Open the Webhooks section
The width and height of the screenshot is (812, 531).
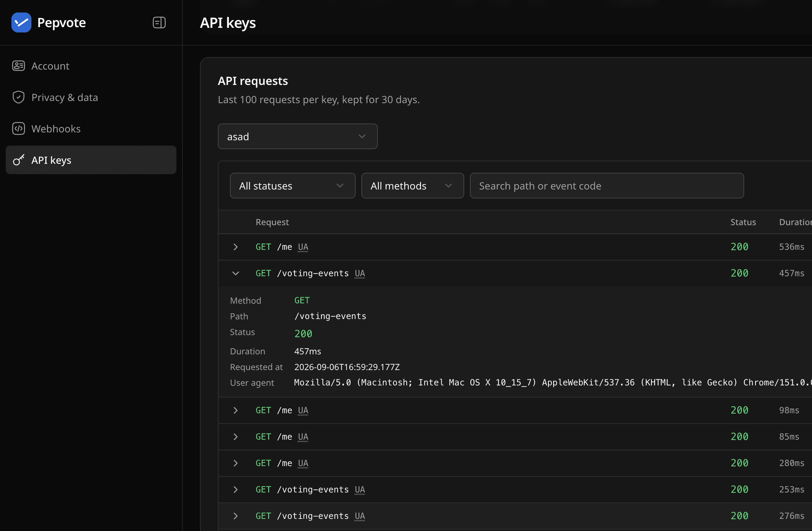(x=91, y=129)
